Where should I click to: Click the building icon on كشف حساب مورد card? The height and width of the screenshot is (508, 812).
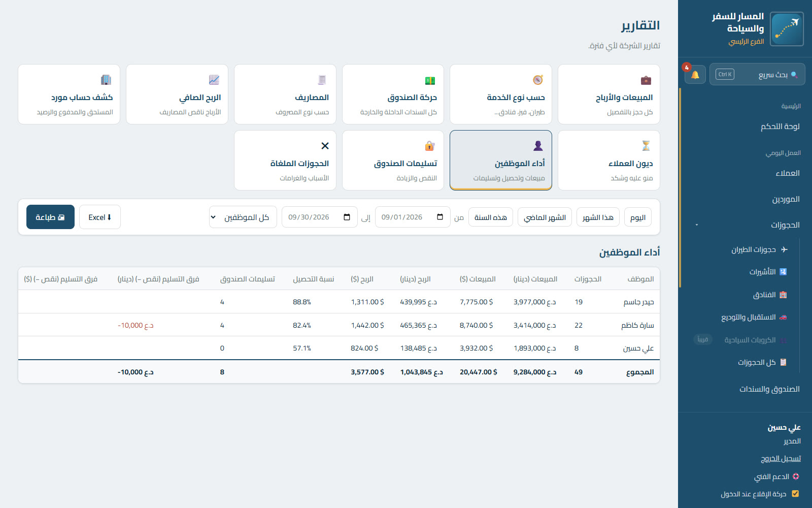click(x=106, y=80)
